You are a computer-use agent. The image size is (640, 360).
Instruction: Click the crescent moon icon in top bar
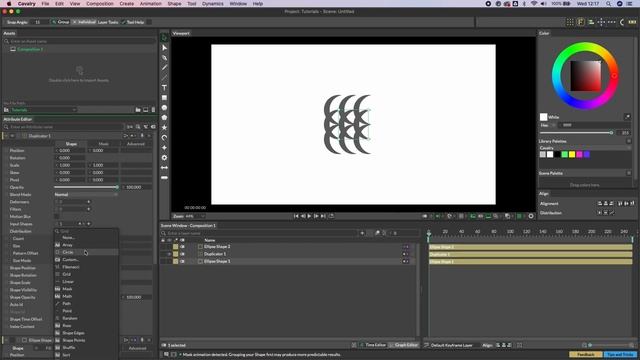(622, 22)
